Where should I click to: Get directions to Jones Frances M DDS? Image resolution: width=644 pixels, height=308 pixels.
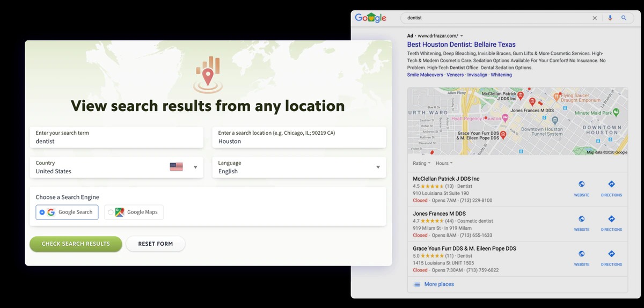(x=611, y=223)
